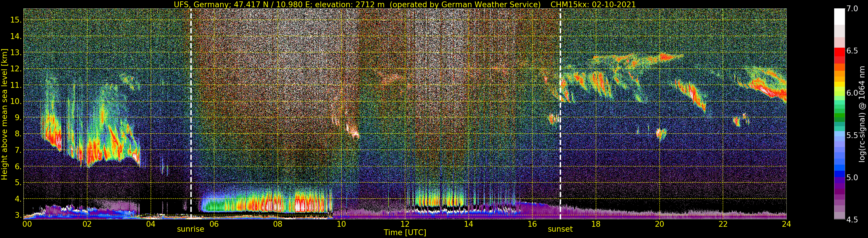This screenshot has height=238, width=868.
Task: Click the dashed sunrise marker line
Action: pyautogui.click(x=191, y=114)
